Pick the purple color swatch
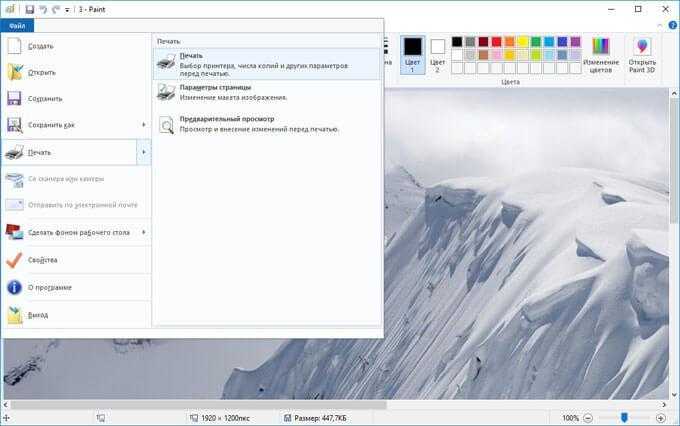Screen dimensions: 680x426 tap(575, 42)
